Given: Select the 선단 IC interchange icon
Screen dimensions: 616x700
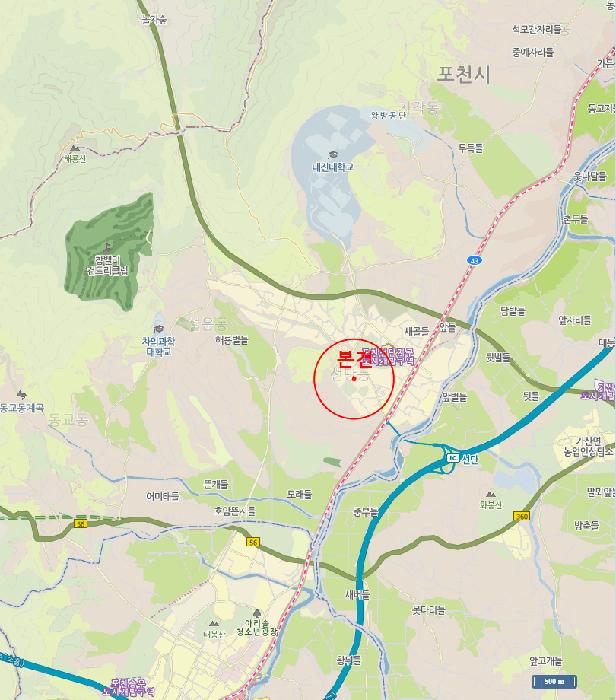Looking at the screenshot, I should point(453,458).
